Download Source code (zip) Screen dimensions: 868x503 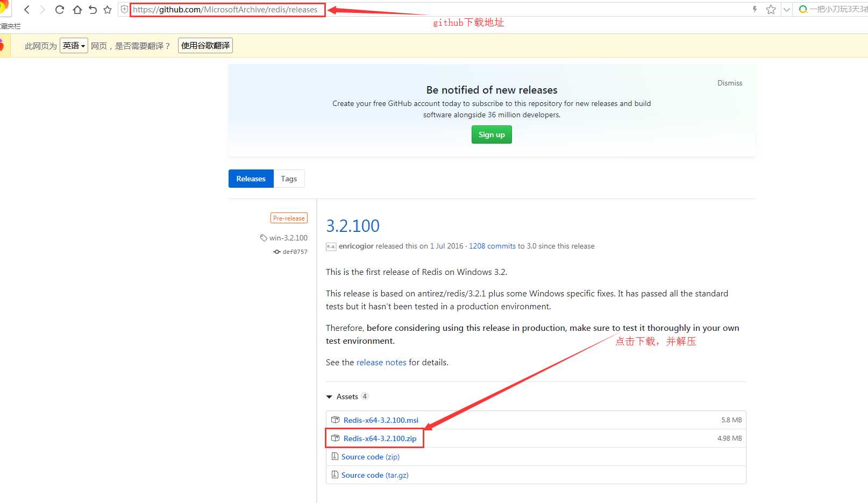pyautogui.click(x=371, y=457)
